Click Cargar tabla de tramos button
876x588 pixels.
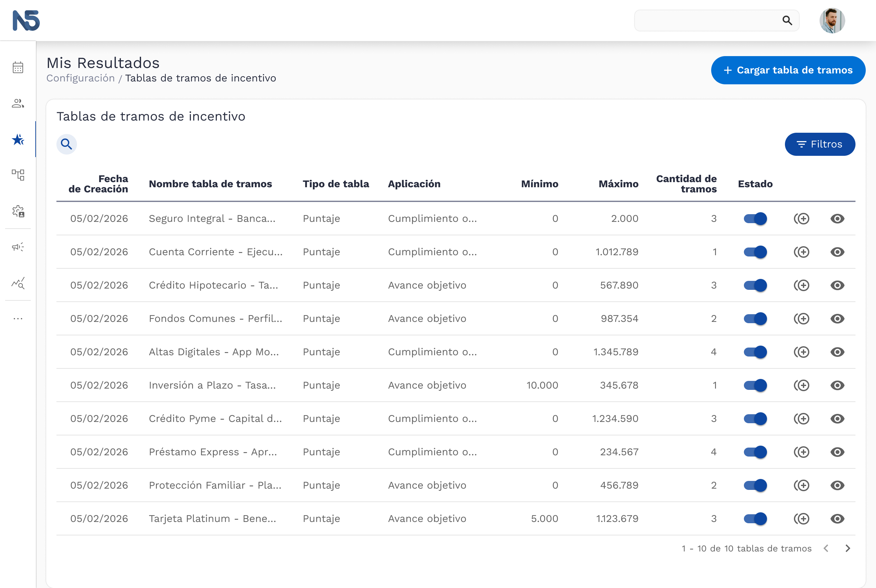[x=788, y=70]
